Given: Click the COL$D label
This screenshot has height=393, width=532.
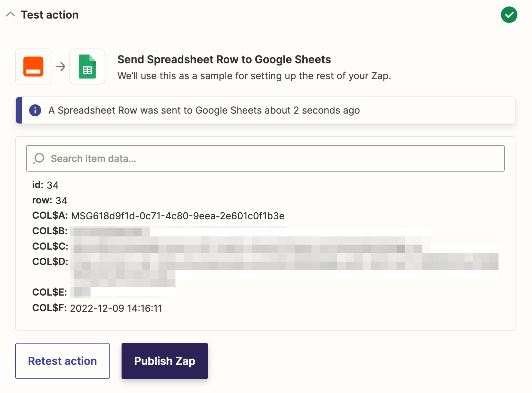Looking at the screenshot, I should [x=50, y=261].
